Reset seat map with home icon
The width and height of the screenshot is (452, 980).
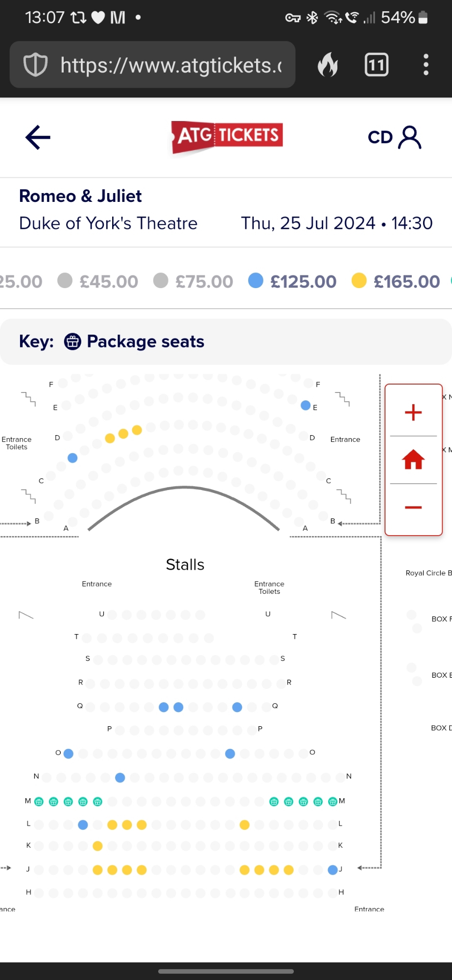413,460
